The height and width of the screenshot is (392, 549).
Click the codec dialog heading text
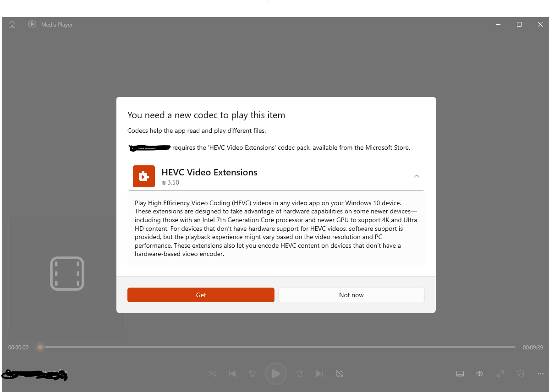click(x=206, y=115)
